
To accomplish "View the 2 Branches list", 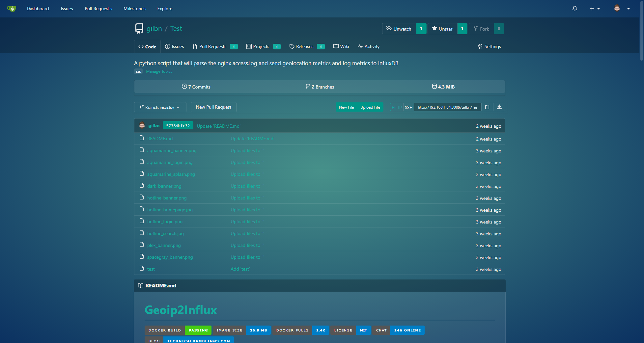I will (320, 87).
